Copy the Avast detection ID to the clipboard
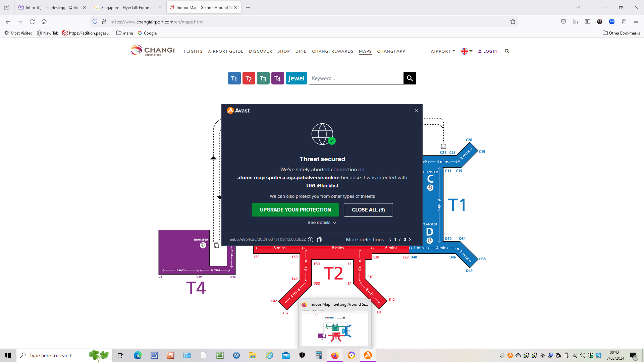The image size is (644, 362). coord(319,240)
